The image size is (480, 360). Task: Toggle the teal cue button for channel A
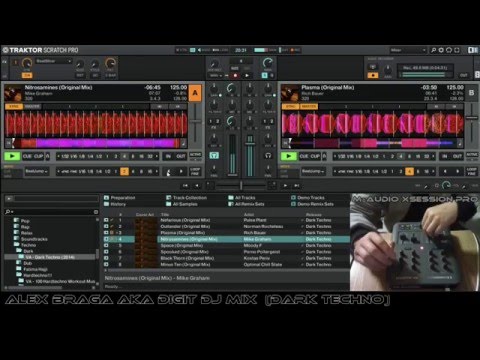[214, 156]
